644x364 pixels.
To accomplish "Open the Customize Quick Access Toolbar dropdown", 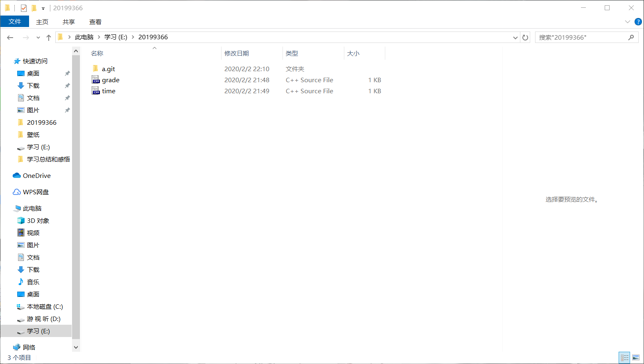I will [43, 8].
